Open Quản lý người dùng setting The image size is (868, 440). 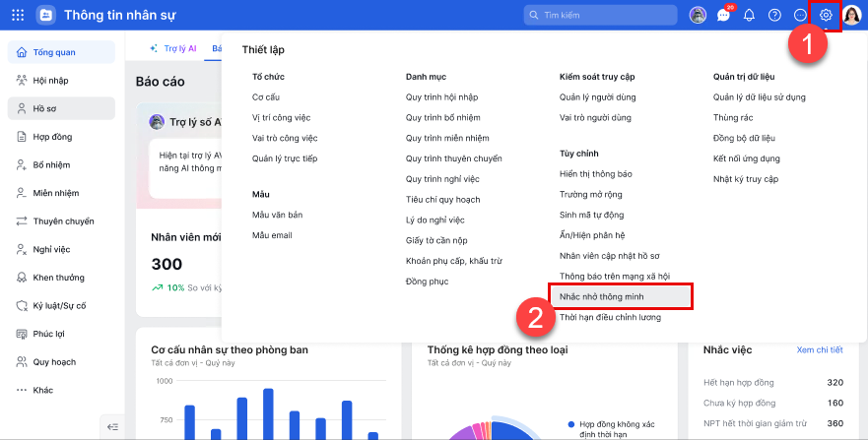[597, 97]
